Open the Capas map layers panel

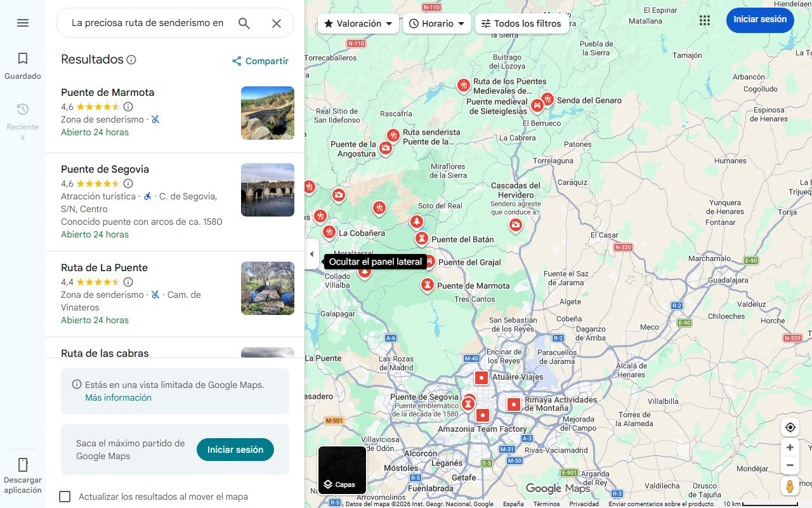coord(342,470)
